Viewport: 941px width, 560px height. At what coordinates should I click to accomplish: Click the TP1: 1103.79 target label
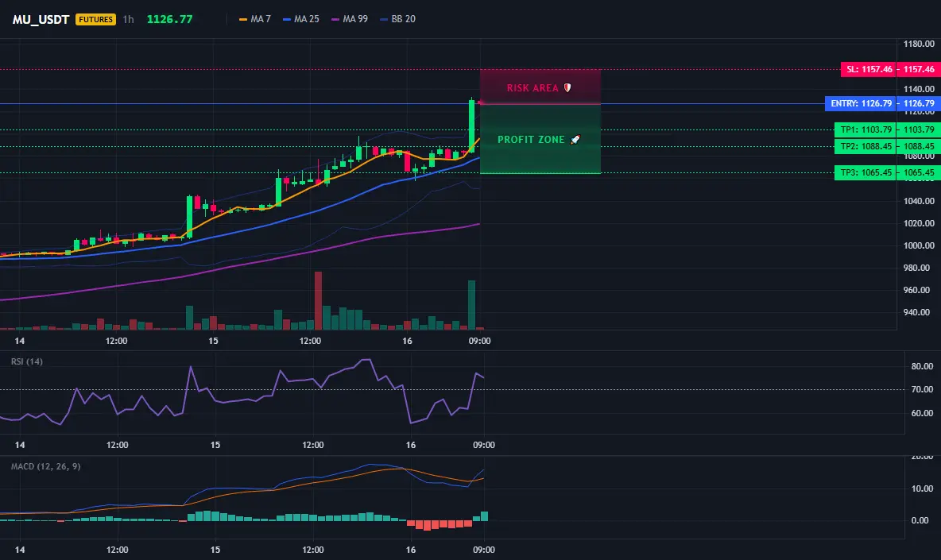coord(865,129)
